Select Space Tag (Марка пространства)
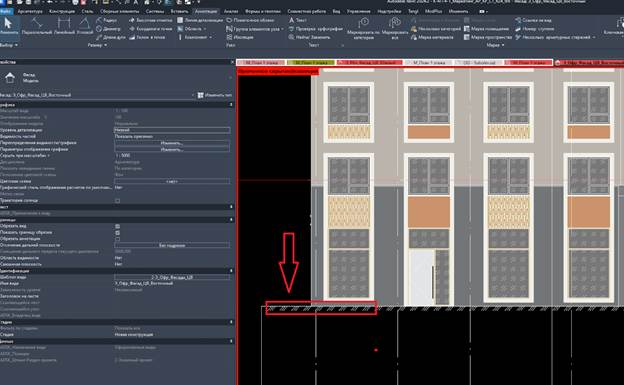This screenshot has height=385, width=624. pos(488,37)
